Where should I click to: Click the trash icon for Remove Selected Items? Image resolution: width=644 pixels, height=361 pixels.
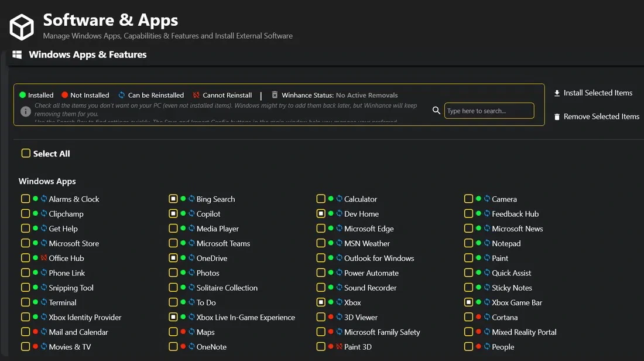557,117
